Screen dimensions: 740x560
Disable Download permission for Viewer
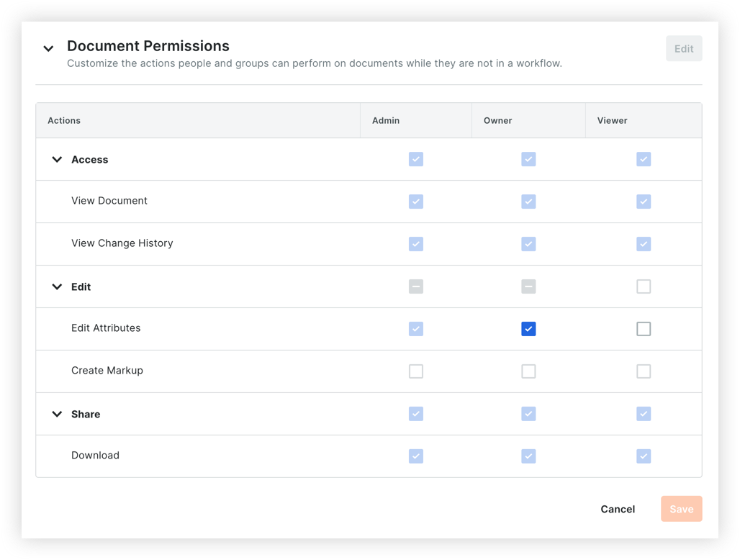(644, 456)
